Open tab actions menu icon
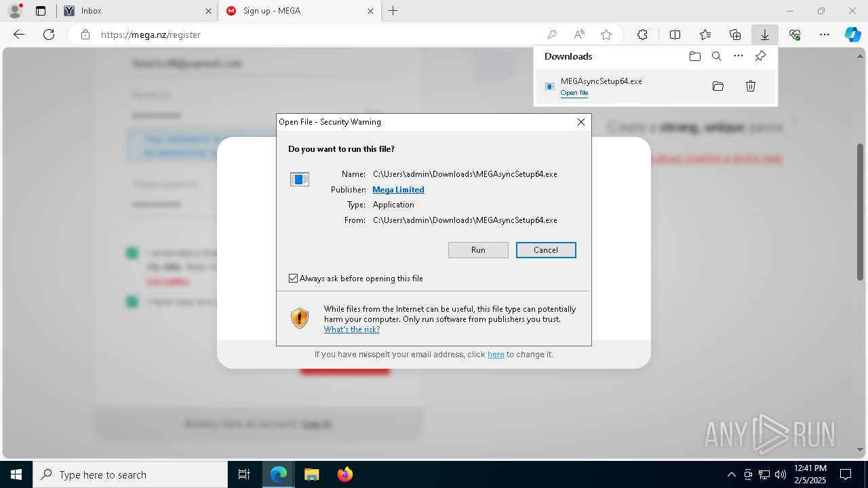This screenshot has width=868, height=488. [x=41, y=11]
